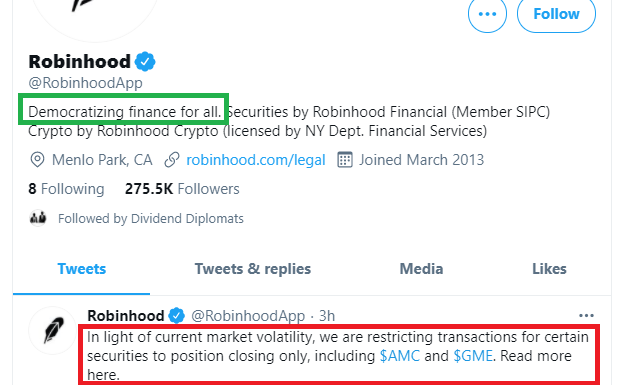The width and height of the screenshot is (636, 385).
Task: Click the $GME cashtag link
Action: click(x=473, y=356)
